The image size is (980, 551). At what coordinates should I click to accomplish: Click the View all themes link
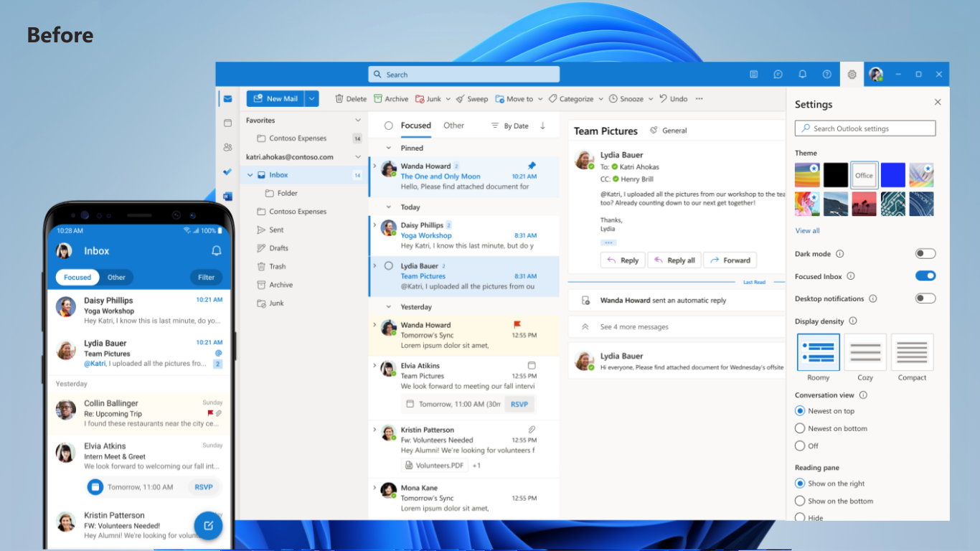(807, 231)
